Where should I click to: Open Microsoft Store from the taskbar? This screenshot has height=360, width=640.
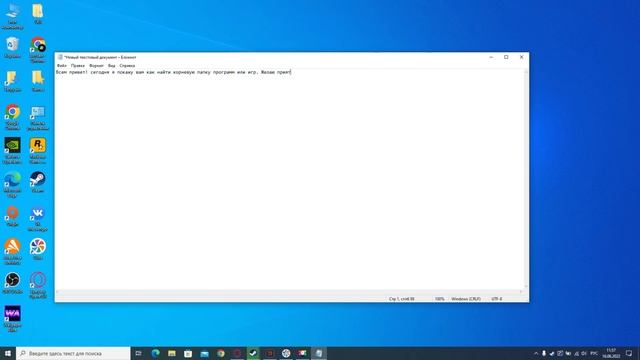(x=188, y=353)
